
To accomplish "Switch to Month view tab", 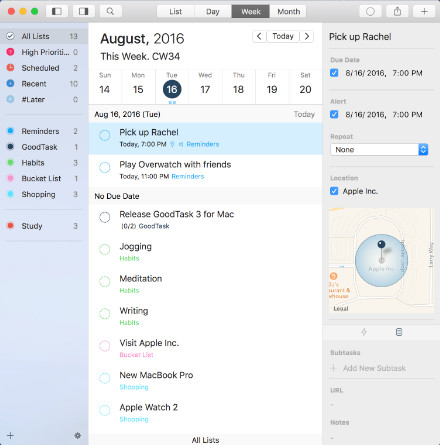I will pos(288,12).
